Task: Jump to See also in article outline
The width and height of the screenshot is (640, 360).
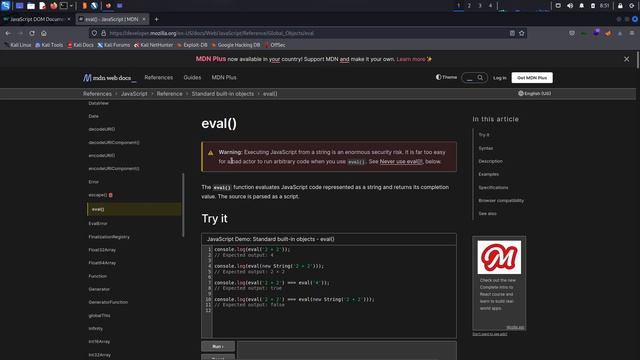Action: (x=487, y=213)
